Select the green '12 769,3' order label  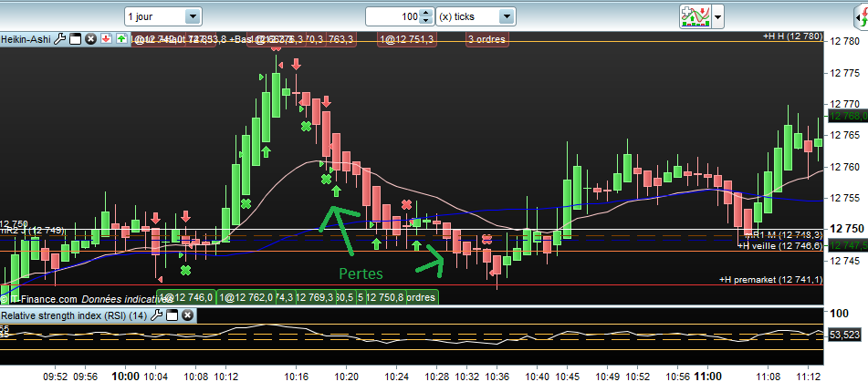(x=315, y=297)
